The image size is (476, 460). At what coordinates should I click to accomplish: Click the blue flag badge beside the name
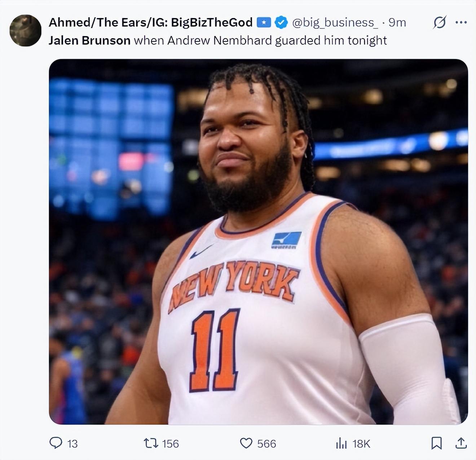point(264,22)
